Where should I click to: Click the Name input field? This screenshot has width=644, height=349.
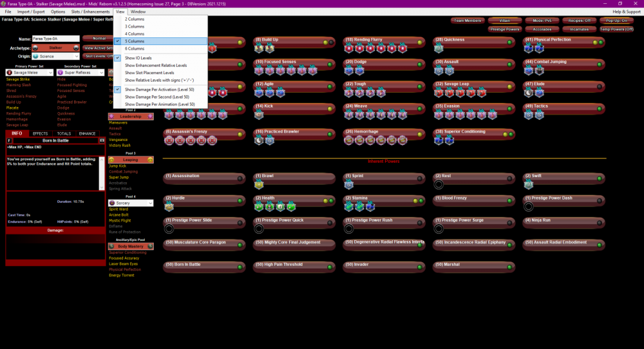55,39
